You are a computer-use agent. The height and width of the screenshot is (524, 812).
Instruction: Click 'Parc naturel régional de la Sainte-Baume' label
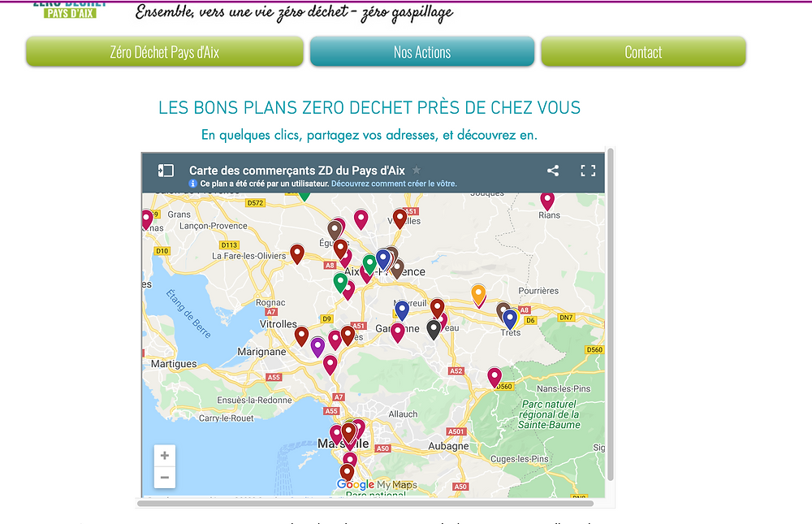[x=550, y=414]
